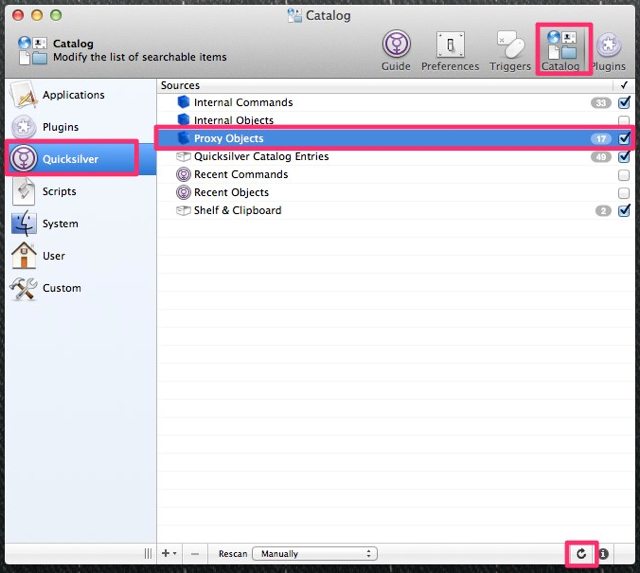Screen dimensions: 640x573
Task: Click the Recent Objects icon
Action: tap(183, 192)
